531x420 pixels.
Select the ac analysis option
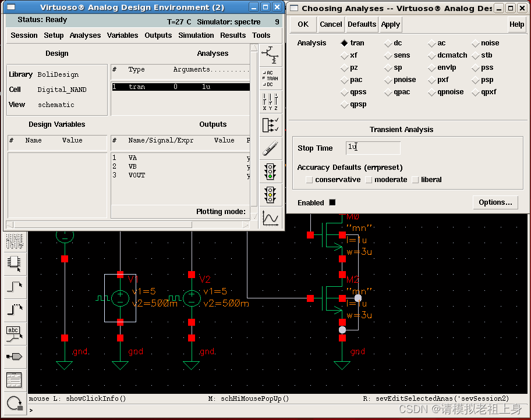tap(432, 43)
